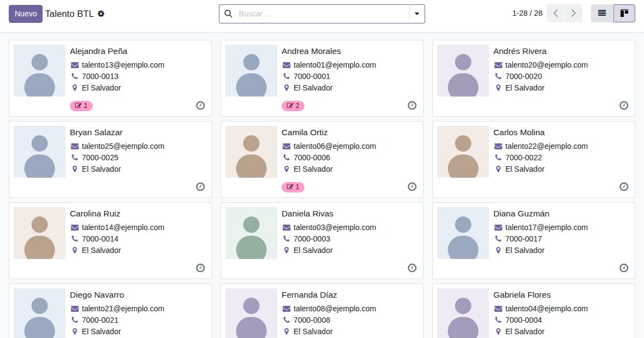The width and height of the screenshot is (644, 338).
Task: Click email talento06@ejemplo.com
Action: (335, 146)
